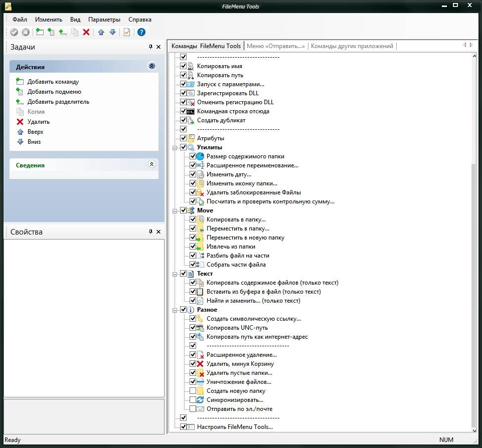Enable the Синхронизировать checkbox

point(193,400)
